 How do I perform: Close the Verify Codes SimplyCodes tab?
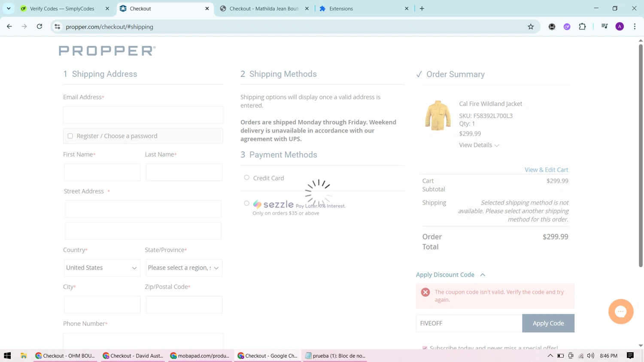point(107,9)
